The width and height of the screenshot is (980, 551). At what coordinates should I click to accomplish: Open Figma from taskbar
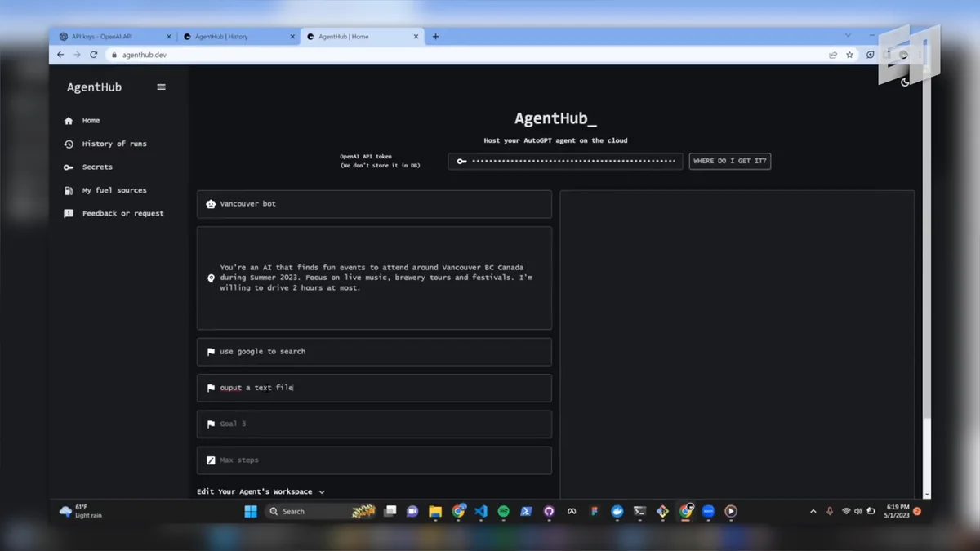(x=595, y=512)
